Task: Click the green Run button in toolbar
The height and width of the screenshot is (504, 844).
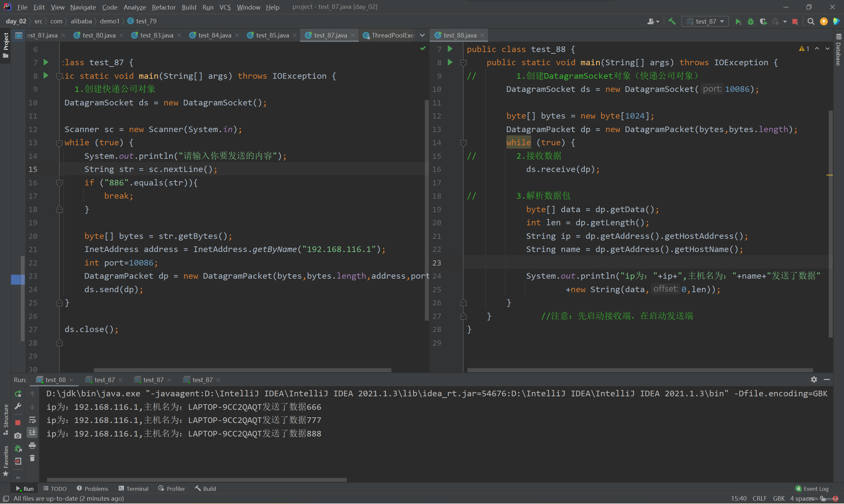Action: pyautogui.click(x=738, y=21)
